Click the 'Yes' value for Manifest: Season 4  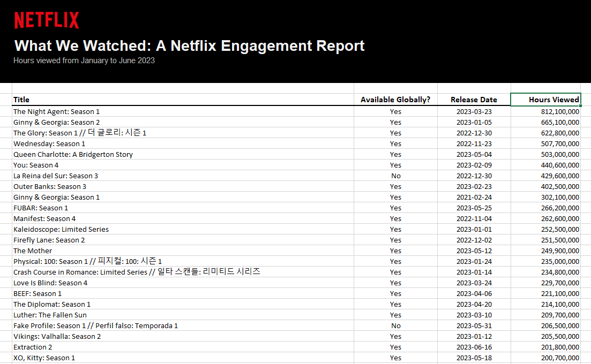(x=395, y=219)
